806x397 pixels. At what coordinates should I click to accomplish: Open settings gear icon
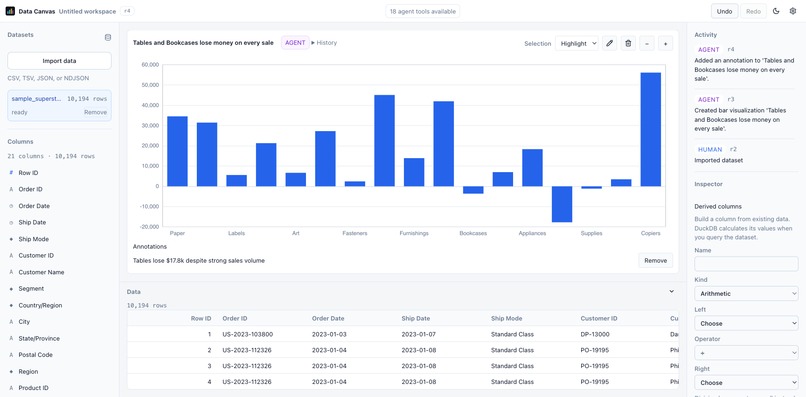(793, 11)
